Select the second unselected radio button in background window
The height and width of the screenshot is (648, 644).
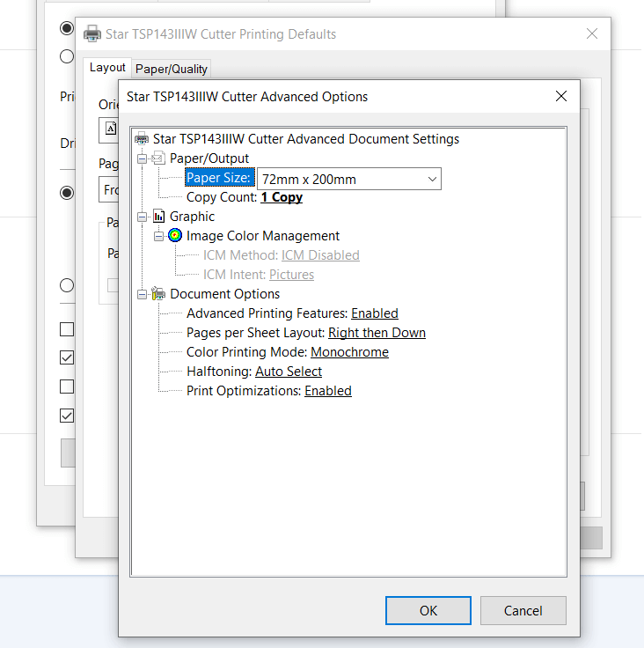tap(67, 56)
